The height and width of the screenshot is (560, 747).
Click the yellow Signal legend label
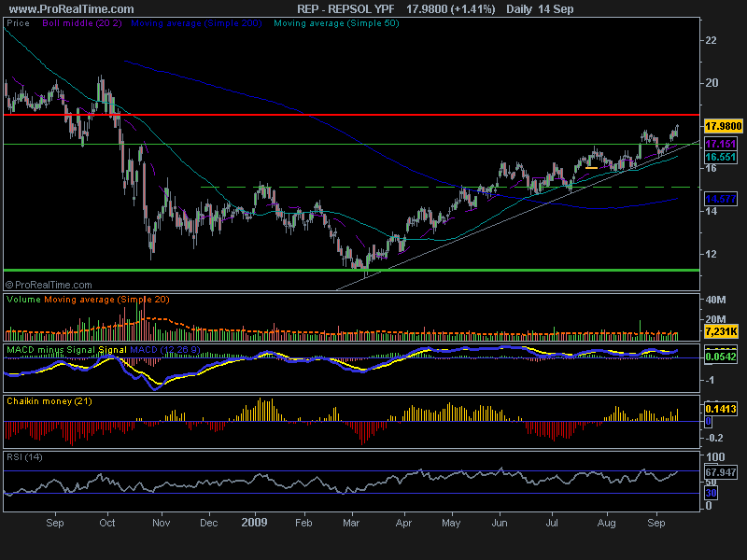(112, 349)
